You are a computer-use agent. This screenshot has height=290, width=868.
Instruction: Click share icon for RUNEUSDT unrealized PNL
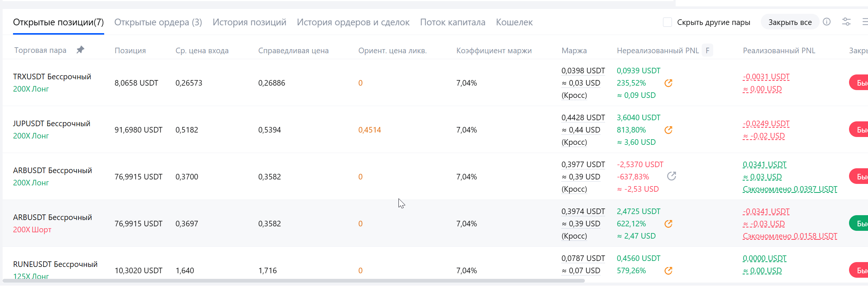[668, 271]
